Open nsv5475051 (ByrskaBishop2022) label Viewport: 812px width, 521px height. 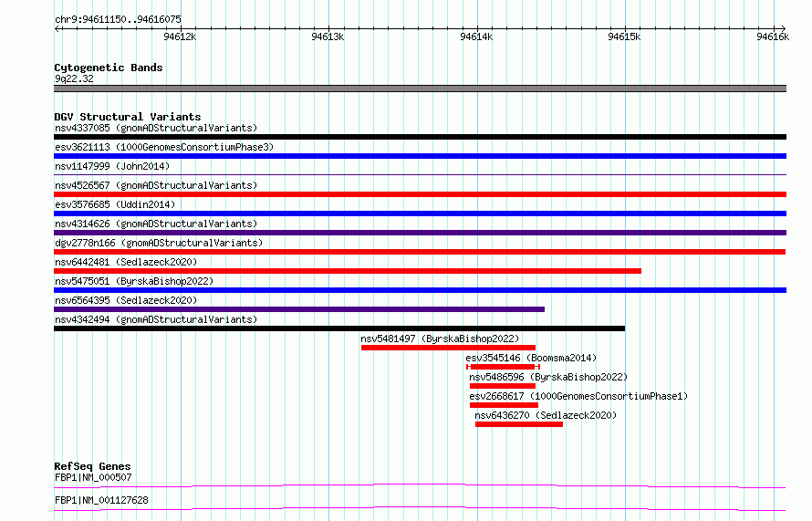pyautogui.click(x=134, y=281)
